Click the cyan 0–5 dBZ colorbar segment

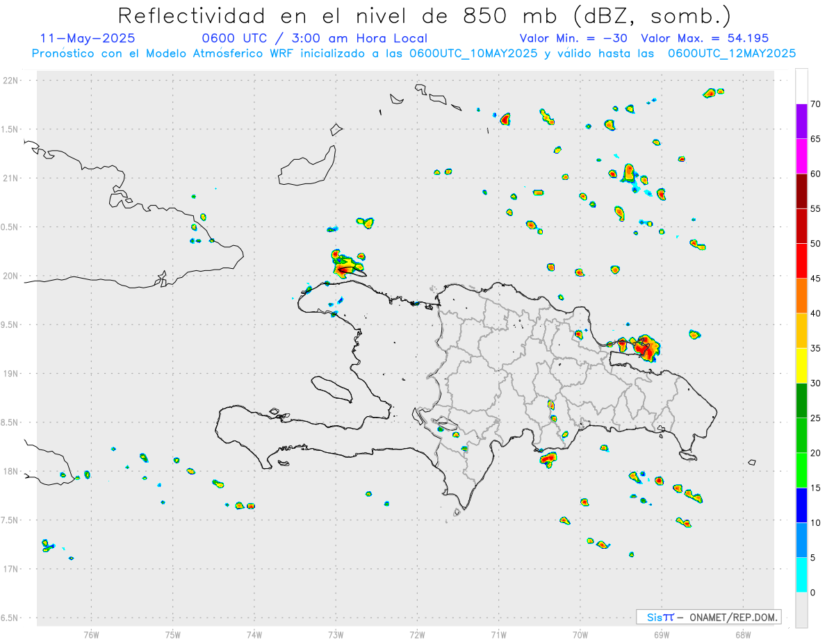click(801, 575)
